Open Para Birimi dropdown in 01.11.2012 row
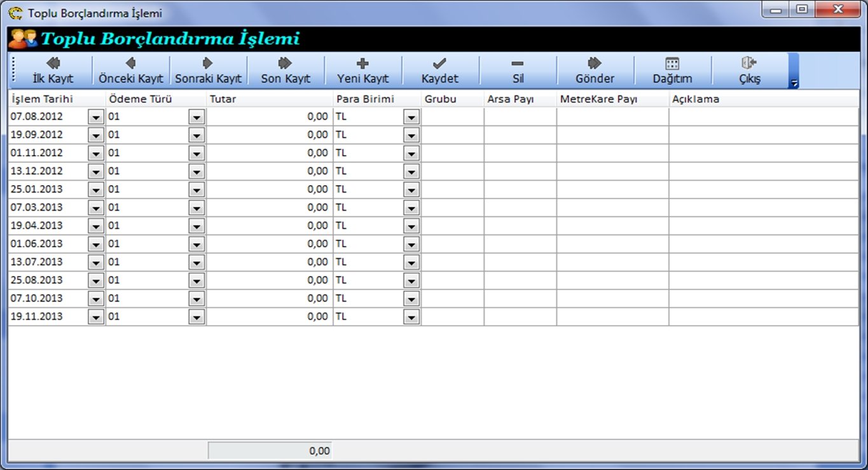Screen dimensions: 868x470 [x=411, y=153]
